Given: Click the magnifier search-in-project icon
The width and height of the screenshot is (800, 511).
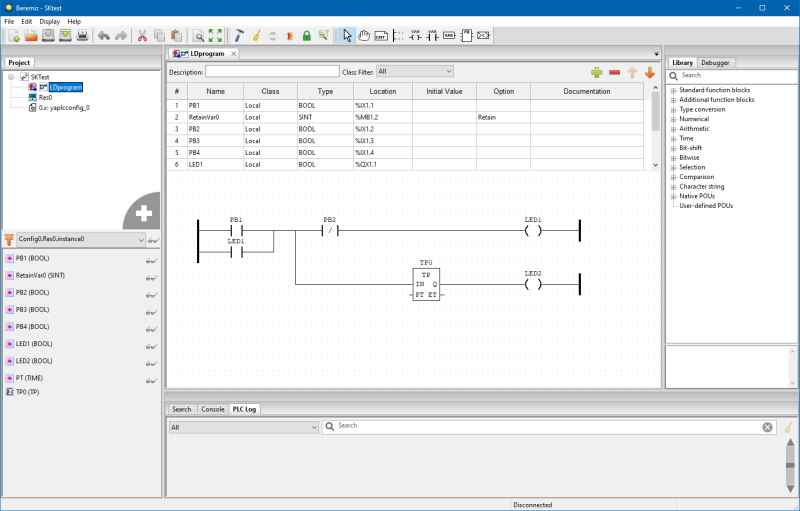Looking at the screenshot, I should tap(198, 36).
